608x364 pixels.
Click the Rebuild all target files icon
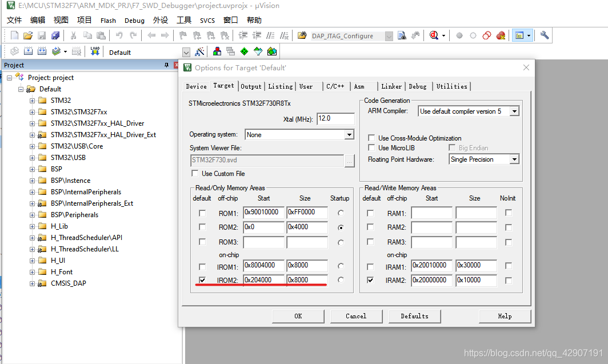(x=42, y=51)
